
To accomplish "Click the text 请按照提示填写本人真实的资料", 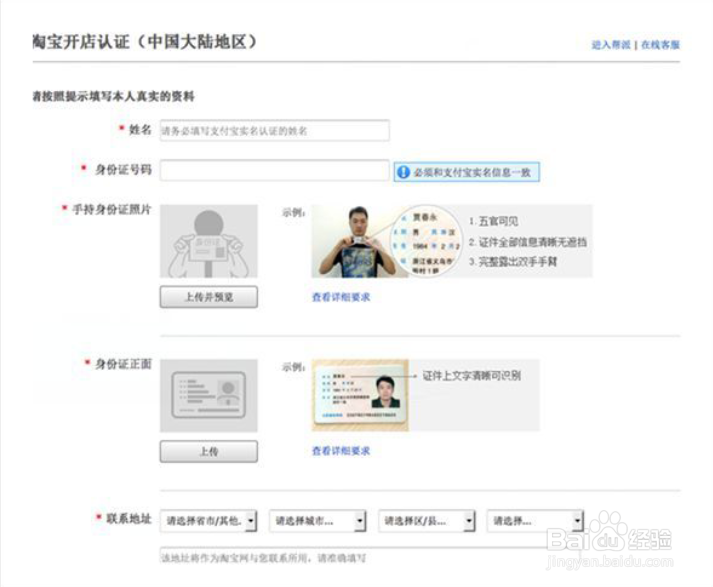I will click(113, 96).
